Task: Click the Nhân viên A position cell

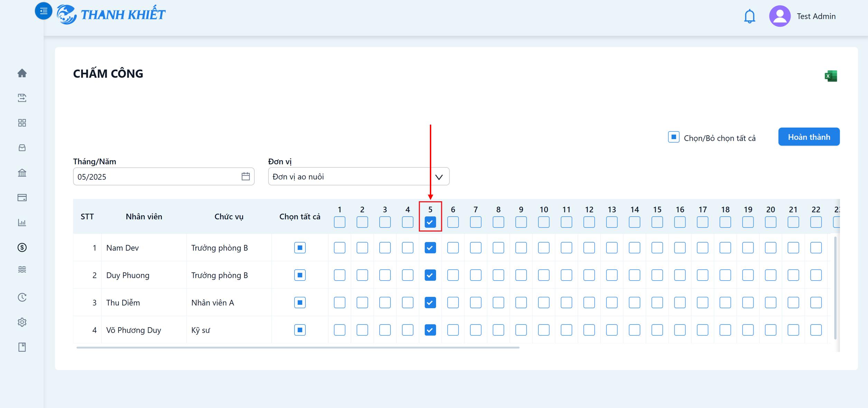Action: click(229, 302)
